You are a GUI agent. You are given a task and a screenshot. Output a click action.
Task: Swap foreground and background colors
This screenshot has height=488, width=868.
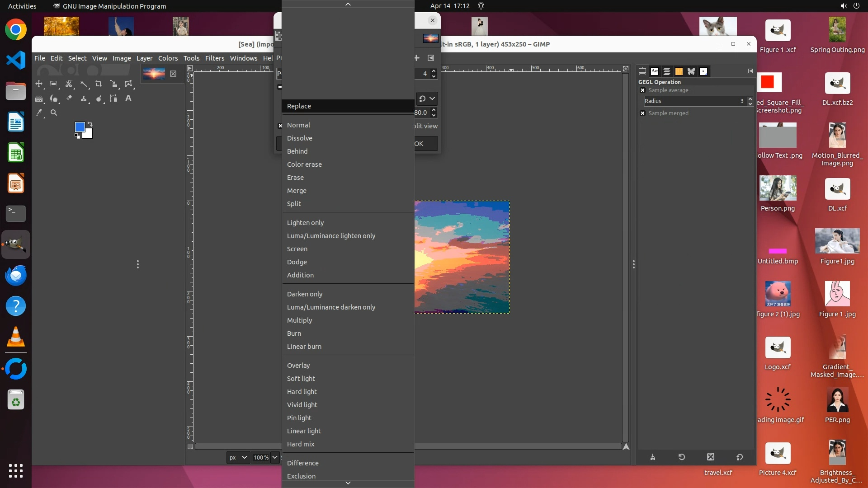(90, 124)
